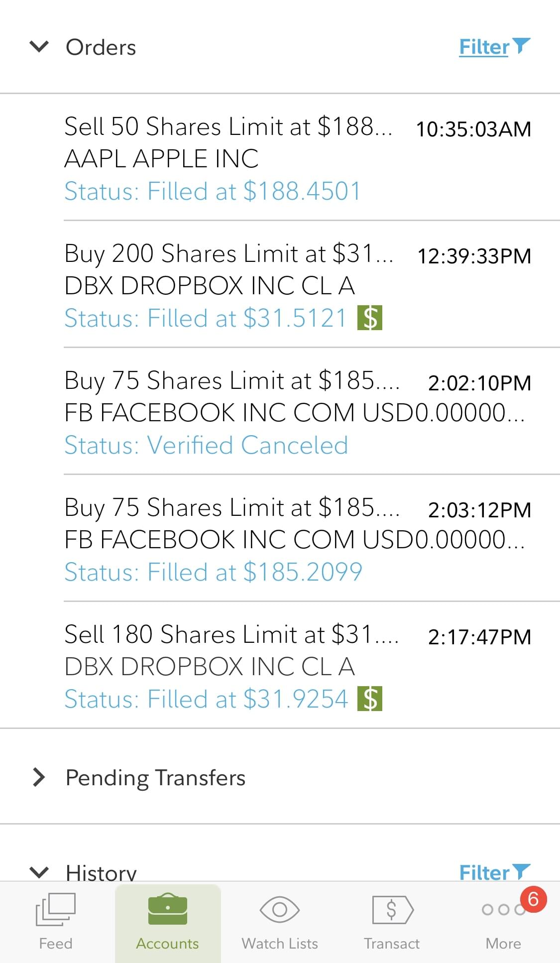Tap the funnel icon beside Orders Filter

[x=521, y=45]
